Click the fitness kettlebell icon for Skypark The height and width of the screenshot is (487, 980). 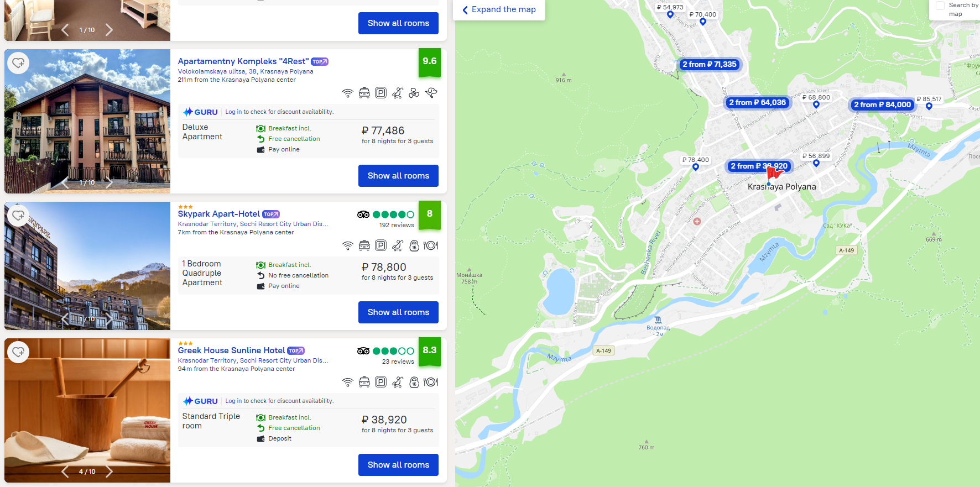(414, 245)
